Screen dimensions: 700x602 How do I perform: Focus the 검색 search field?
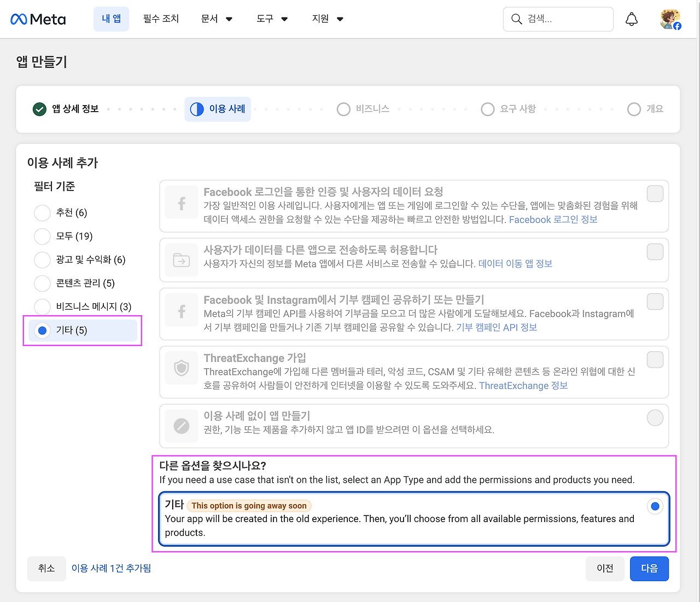point(558,19)
